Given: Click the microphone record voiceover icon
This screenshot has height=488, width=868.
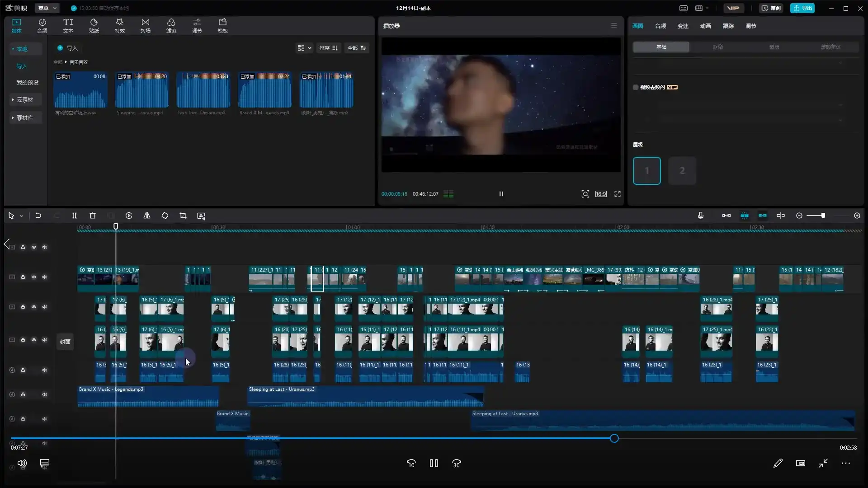Looking at the screenshot, I should point(701,216).
